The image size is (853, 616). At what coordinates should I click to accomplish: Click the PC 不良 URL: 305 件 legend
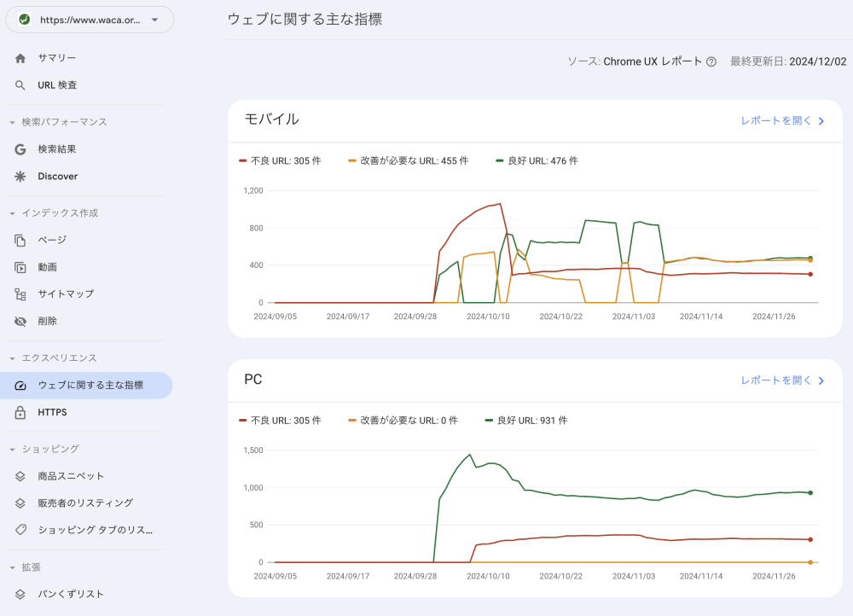point(280,421)
